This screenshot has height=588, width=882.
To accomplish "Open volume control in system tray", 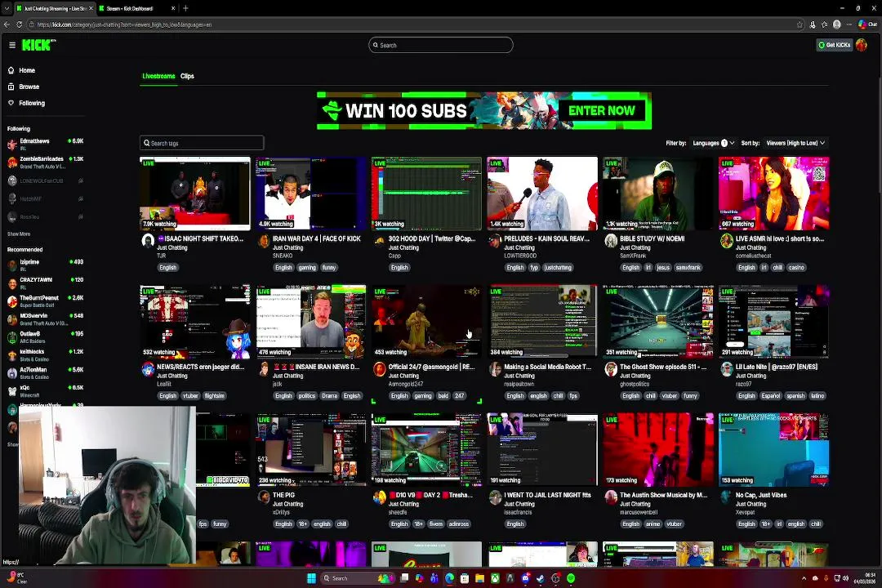I will click(x=845, y=578).
